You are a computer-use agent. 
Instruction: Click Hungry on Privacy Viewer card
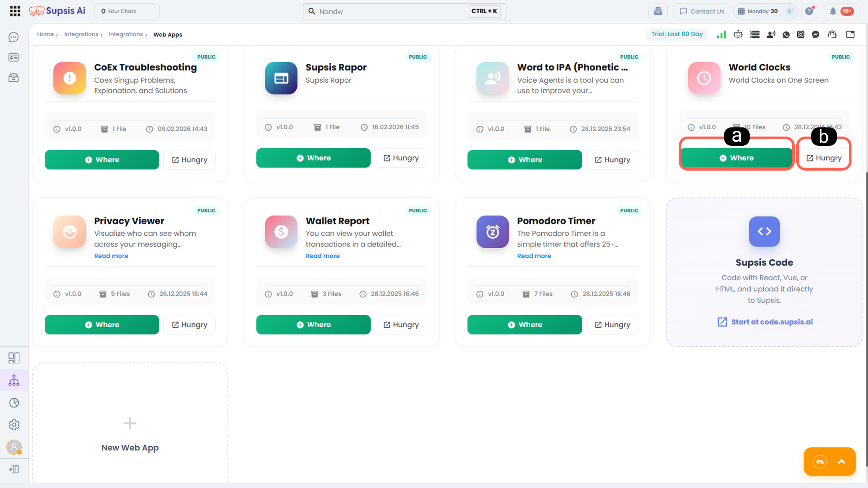point(189,325)
